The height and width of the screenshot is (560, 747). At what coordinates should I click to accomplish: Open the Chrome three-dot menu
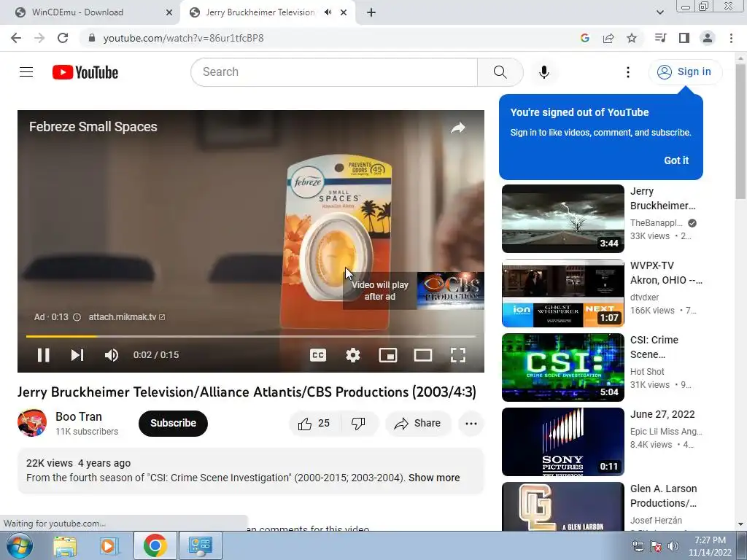click(x=731, y=38)
